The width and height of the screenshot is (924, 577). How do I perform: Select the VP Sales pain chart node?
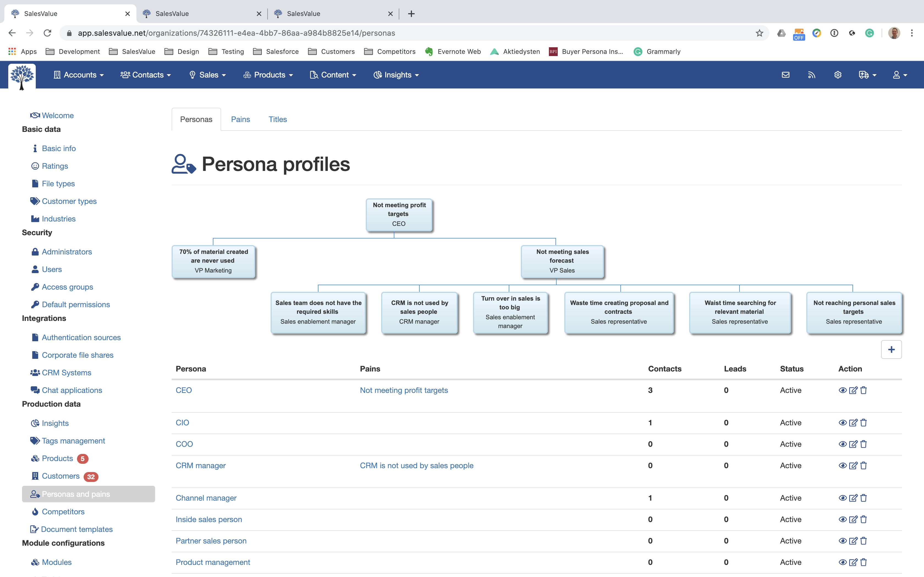coord(562,261)
